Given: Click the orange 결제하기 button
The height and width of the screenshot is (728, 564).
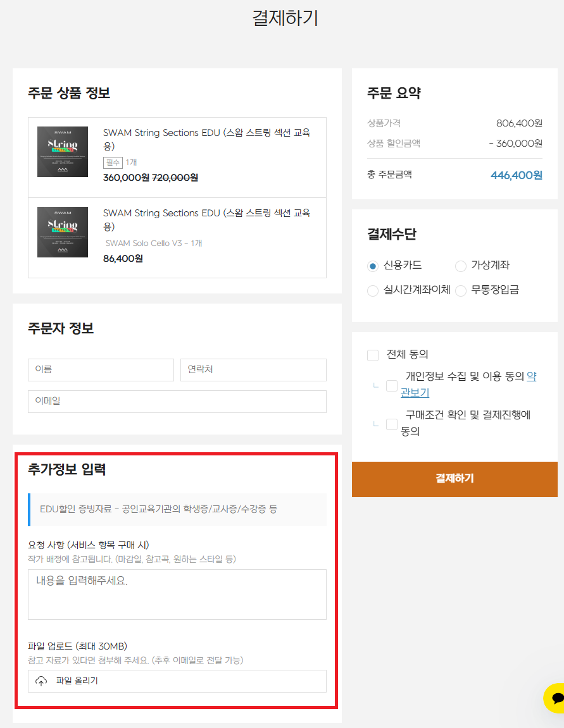Looking at the screenshot, I should pyautogui.click(x=454, y=479).
